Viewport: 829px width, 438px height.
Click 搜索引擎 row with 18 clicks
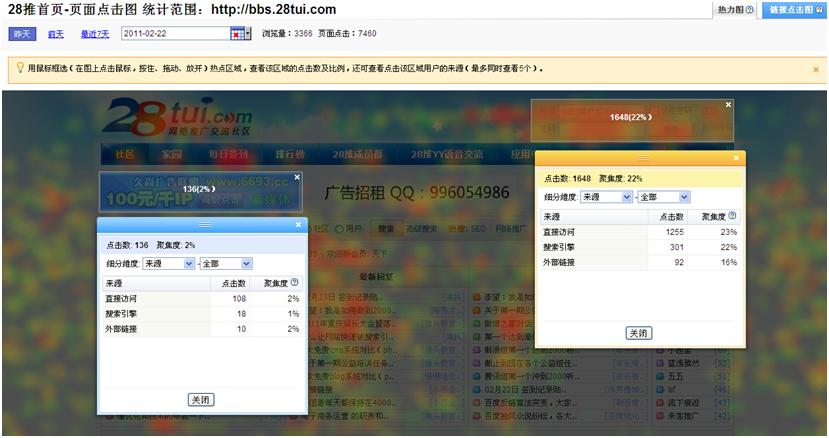(x=202, y=314)
